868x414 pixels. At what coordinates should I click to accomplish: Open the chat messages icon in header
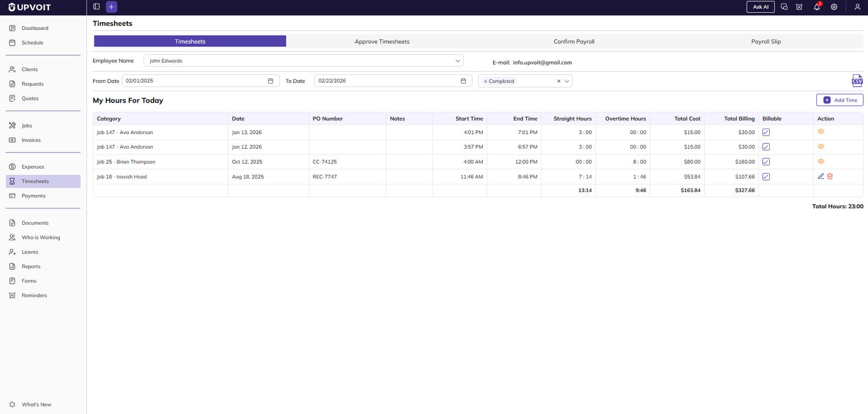[x=784, y=7]
